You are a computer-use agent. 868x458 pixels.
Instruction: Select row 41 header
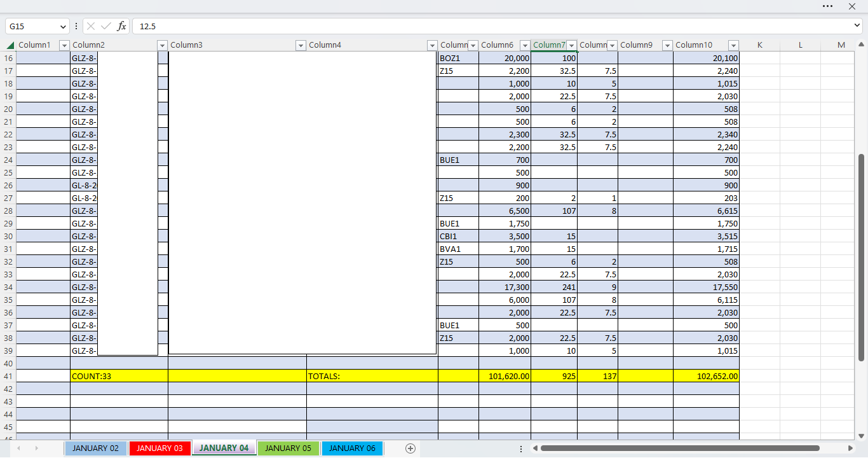(x=8, y=376)
